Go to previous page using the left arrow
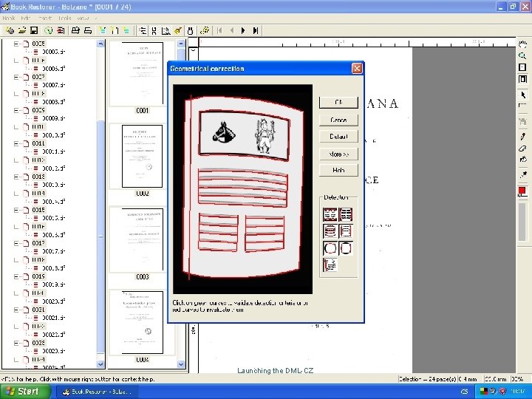Screen dimensions: 532x399 (x=232, y=31)
